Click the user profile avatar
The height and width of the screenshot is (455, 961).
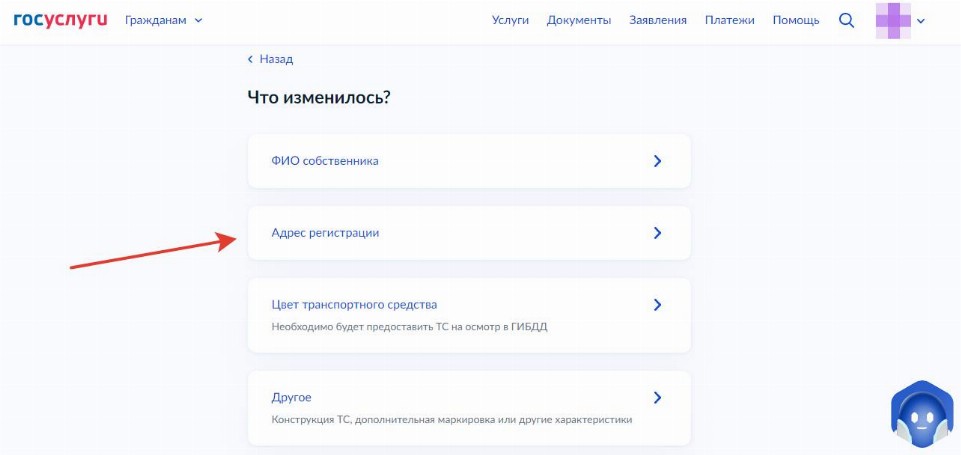(x=892, y=20)
